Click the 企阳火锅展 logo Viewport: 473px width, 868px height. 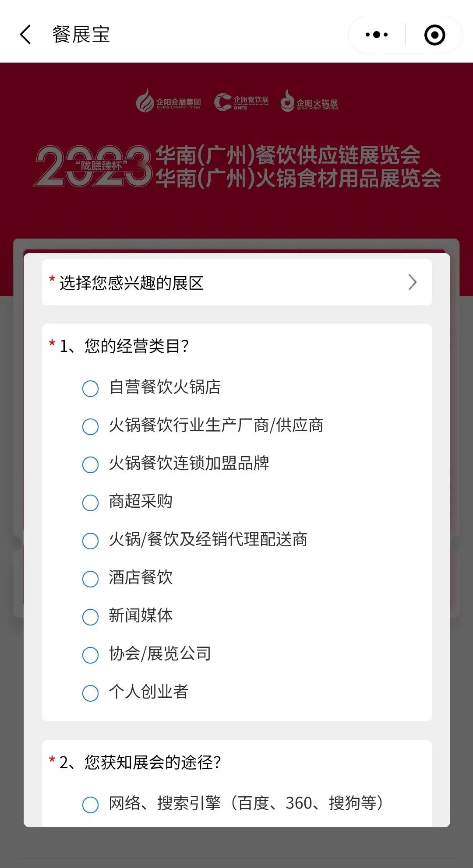[x=309, y=101]
